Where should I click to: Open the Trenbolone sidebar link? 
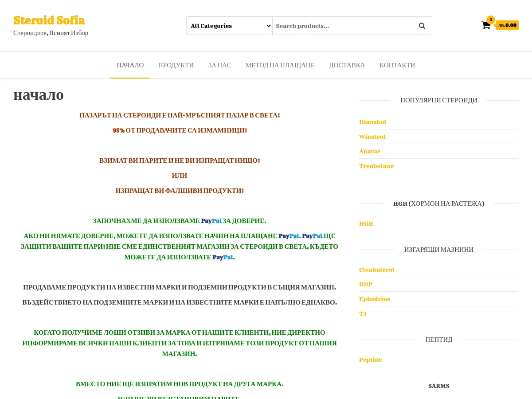coord(376,166)
